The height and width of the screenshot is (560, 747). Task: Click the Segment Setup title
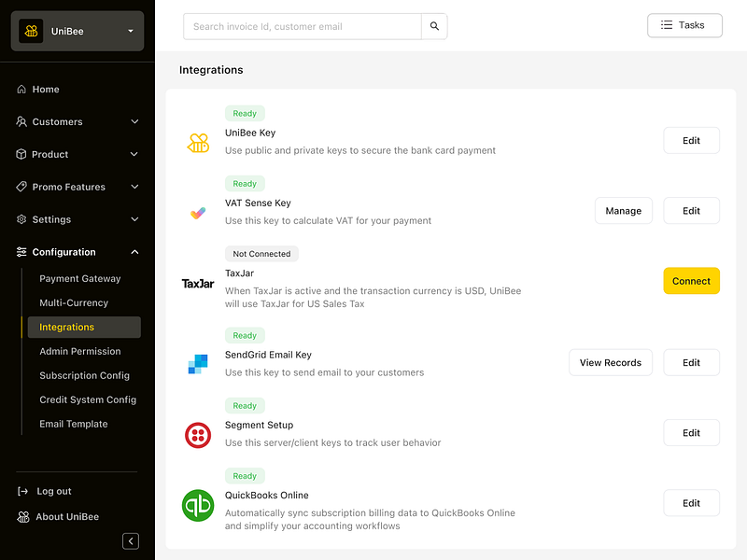click(260, 426)
